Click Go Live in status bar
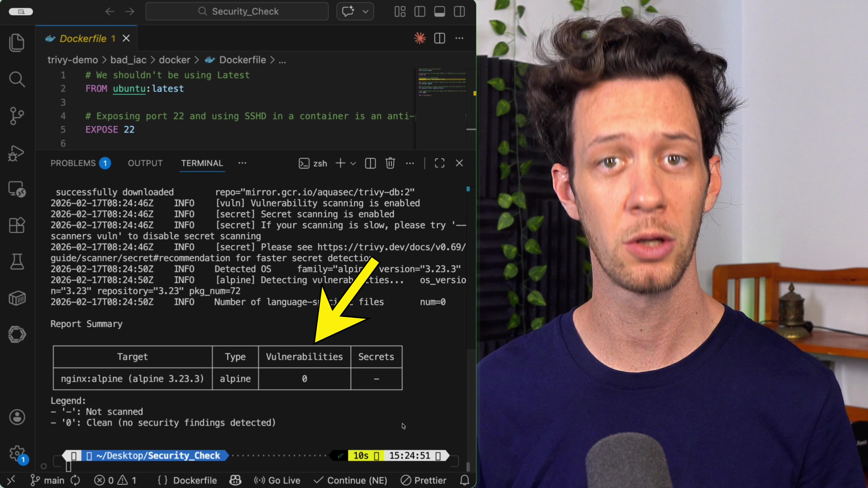 coord(277,480)
